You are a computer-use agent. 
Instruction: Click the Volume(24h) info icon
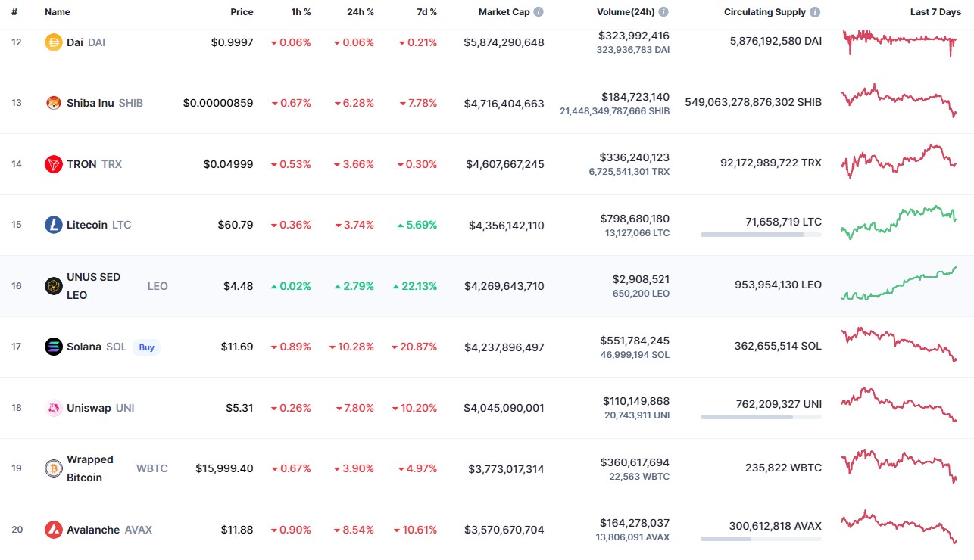coord(663,12)
